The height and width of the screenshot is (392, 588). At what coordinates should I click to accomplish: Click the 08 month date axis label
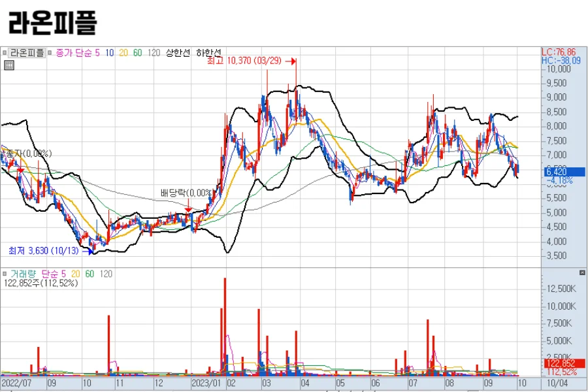click(x=449, y=384)
